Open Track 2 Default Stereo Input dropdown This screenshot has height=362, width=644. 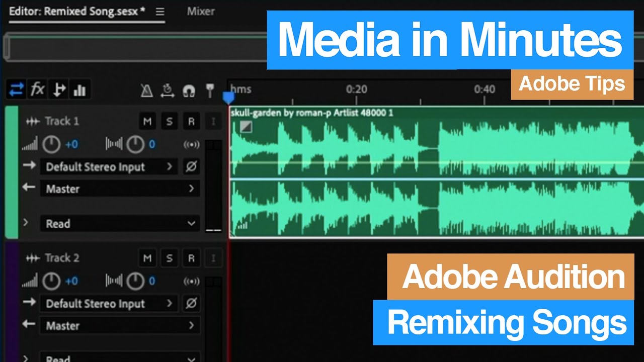point(109,304)
